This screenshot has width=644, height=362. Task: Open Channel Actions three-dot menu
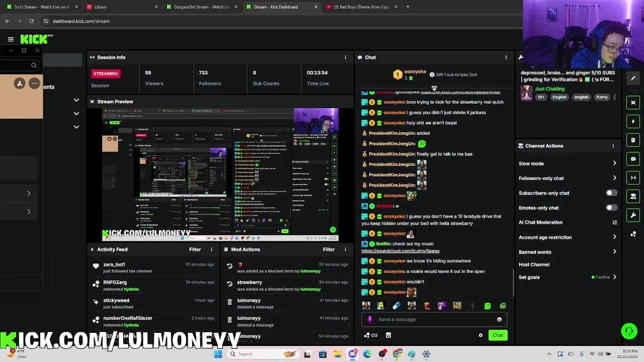click(613, 146)
